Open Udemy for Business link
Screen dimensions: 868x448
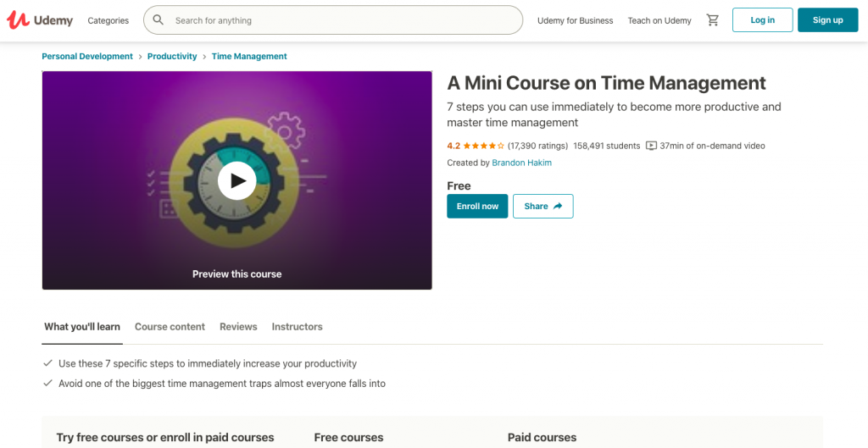(576, 20)
